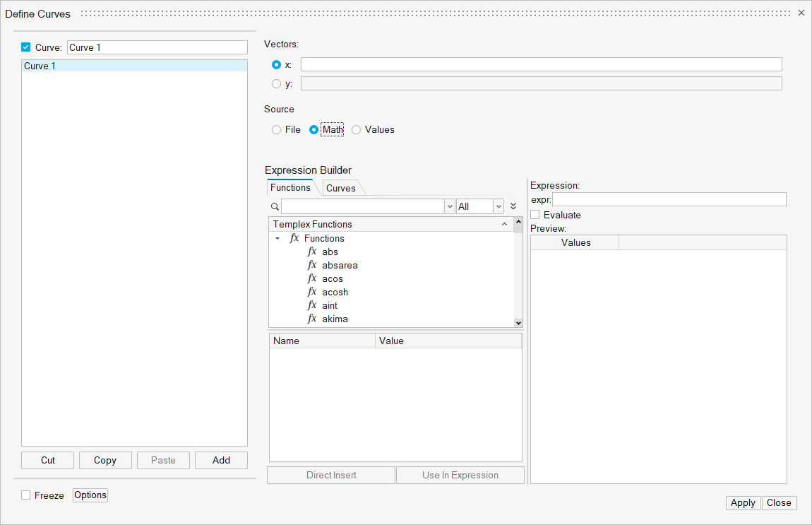The width and height of the screenshot is (812, 525).
Task: Click the Add curve button
Action: [221, 461]
